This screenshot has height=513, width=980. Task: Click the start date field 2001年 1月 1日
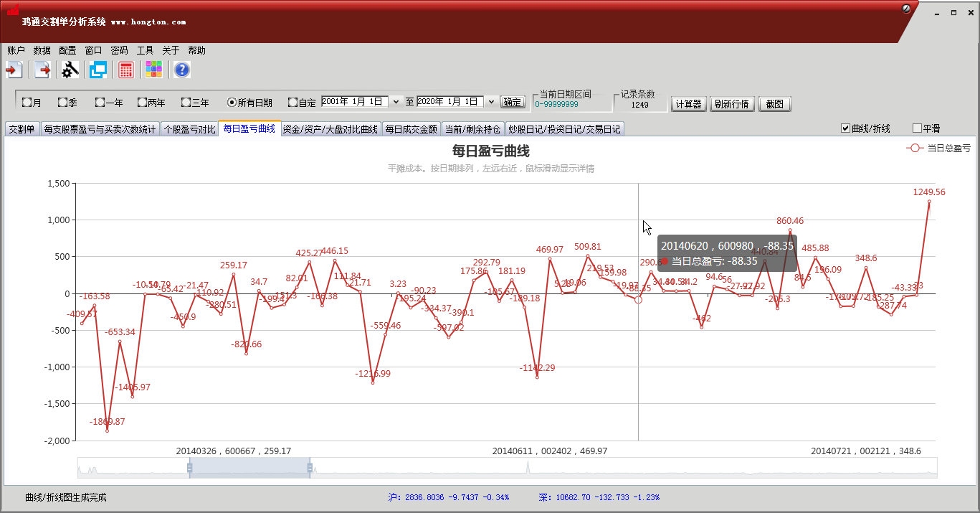pyautogui.click(x=355, y=102)
